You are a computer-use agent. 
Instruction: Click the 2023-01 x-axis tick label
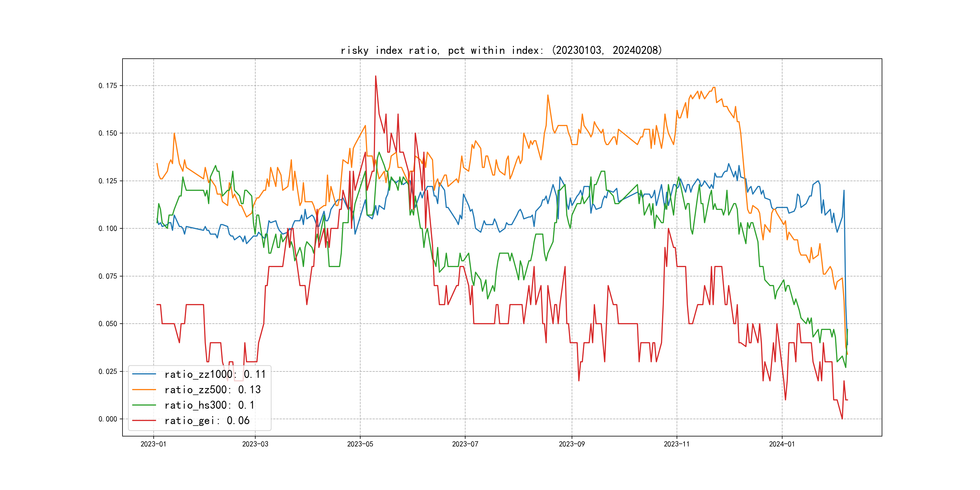(153, 444)
